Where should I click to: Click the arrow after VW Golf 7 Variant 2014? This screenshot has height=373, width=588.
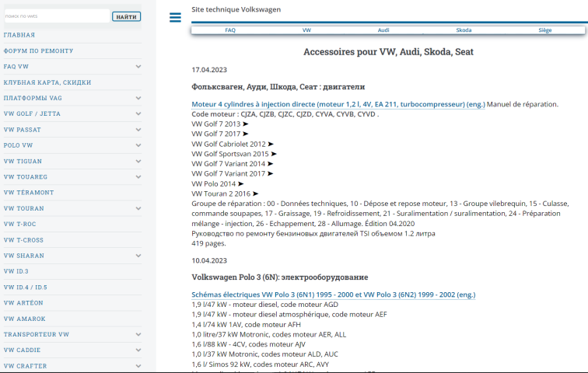pos(271,164)
